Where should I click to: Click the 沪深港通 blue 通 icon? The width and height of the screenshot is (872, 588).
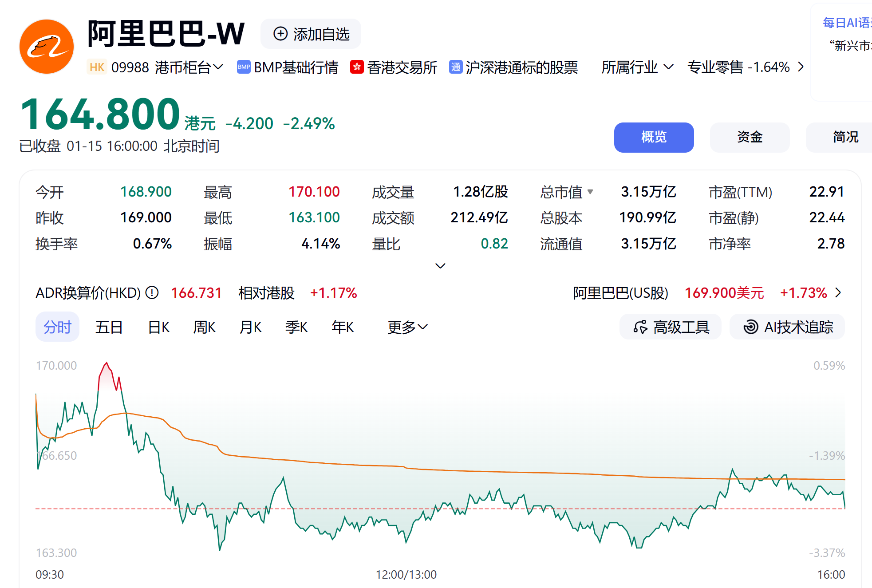[455, 67]
